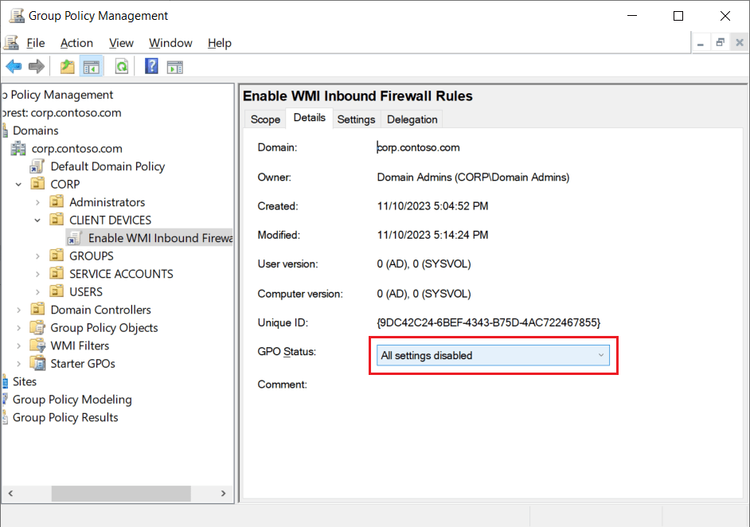Viewport: 750px width, 527px height.
Task: Toggle the Show/Hide Console Tree icon
Action: 91,66
